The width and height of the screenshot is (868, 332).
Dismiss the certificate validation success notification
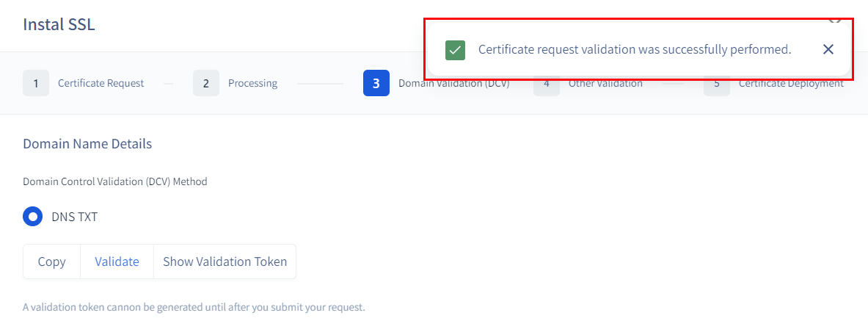(x=828, y=49)
